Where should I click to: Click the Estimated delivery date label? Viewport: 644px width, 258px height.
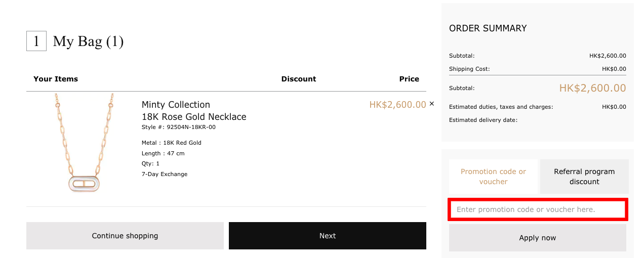[483, 120]
